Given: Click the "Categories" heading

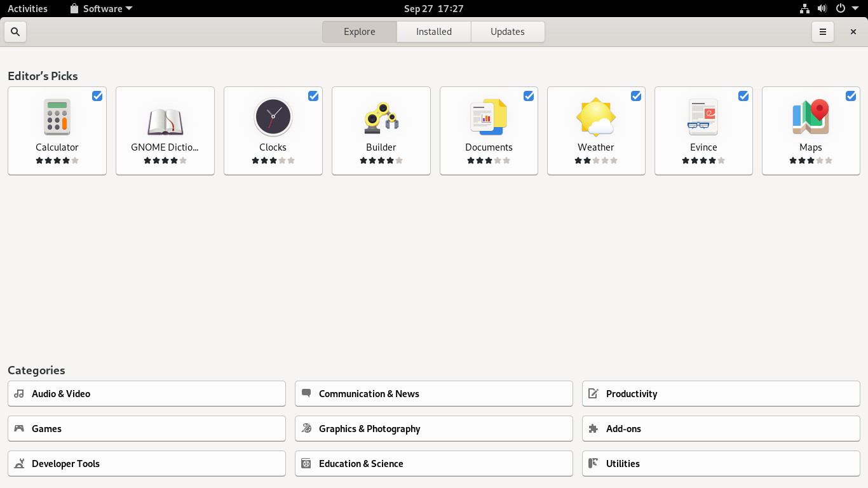Looking at the screenshot, I should click(36, 370).
